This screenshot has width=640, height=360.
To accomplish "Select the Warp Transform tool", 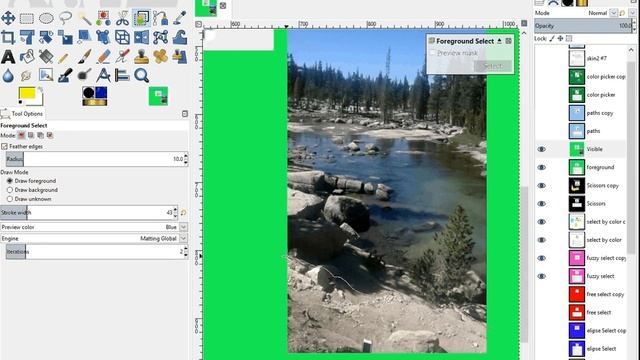I will 180,37.
